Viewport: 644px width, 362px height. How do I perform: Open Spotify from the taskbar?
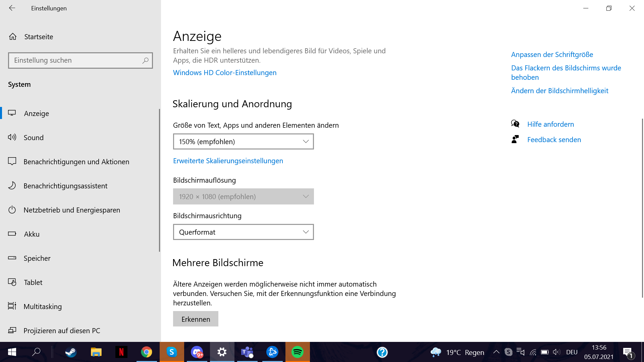pyautogui.click(x=297, y=352)
